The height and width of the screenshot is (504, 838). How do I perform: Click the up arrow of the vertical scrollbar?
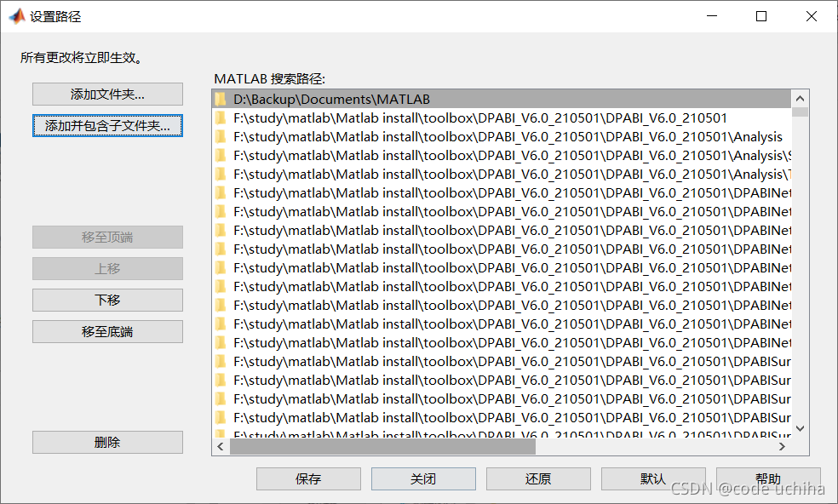click(800, 99)
